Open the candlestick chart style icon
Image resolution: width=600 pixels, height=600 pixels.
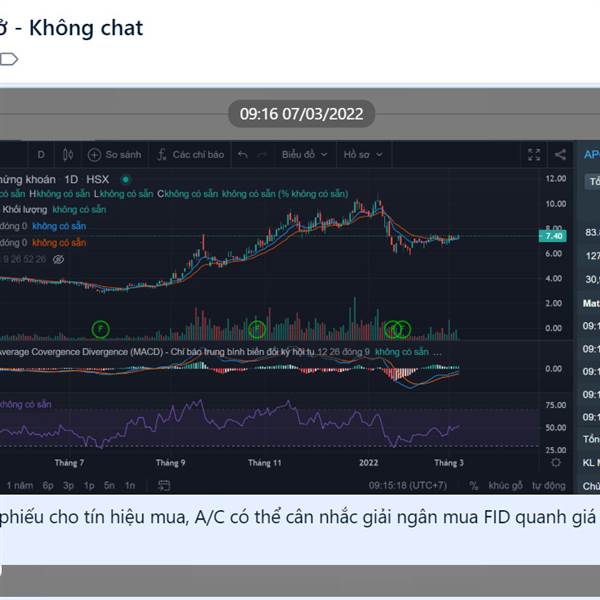[x=68, y=155]
